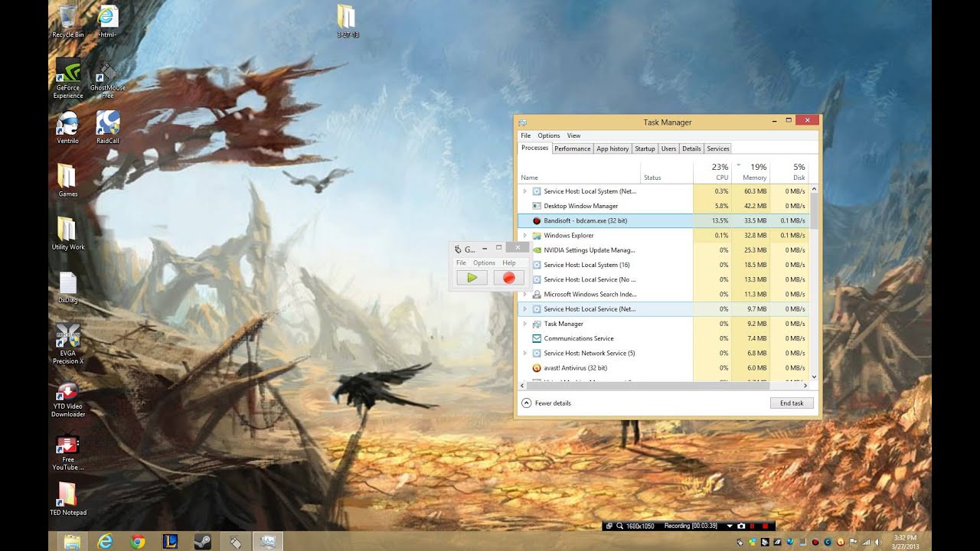Launch the Ventrilo desktop icon
980x551 pixels.
coord(67,127)
